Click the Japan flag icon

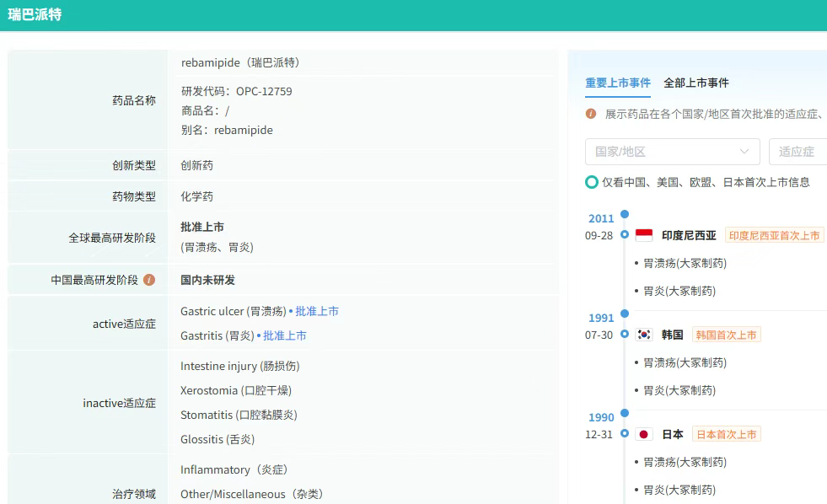click(644, 434)
